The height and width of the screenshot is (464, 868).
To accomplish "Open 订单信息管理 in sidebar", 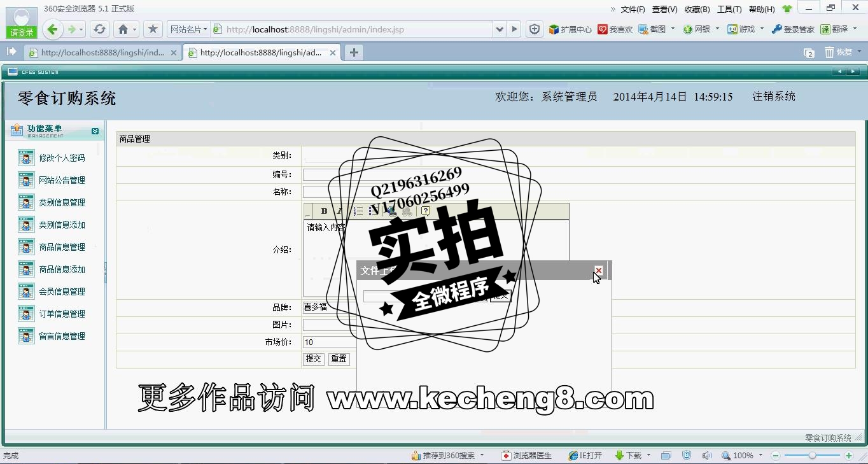I will (x=62, y=314).
